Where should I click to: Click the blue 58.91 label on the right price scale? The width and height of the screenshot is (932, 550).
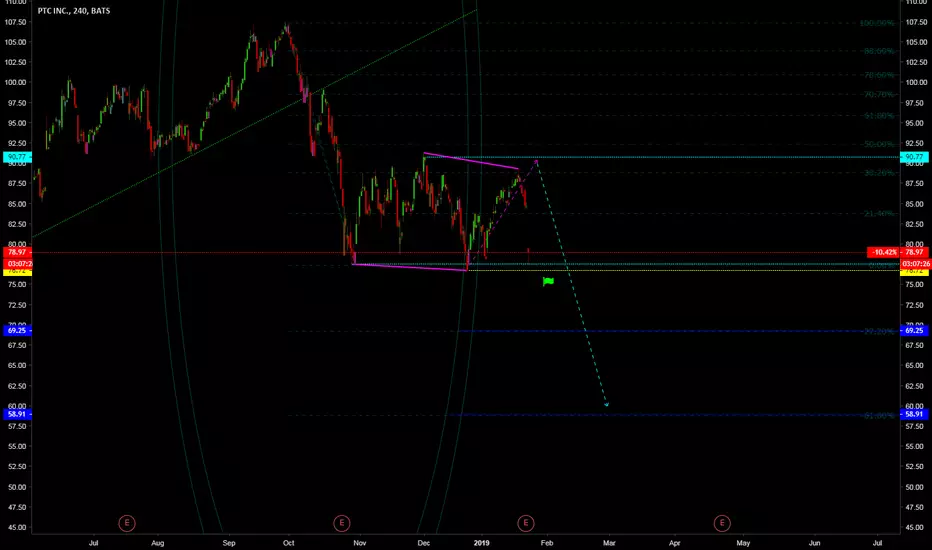tap(914, 414)
